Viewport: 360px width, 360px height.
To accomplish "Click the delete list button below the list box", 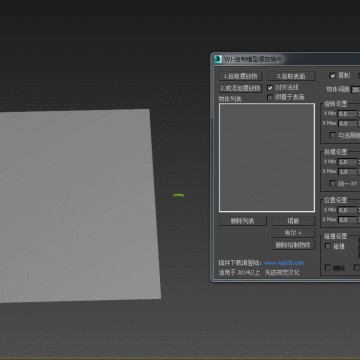I will 243,221.
